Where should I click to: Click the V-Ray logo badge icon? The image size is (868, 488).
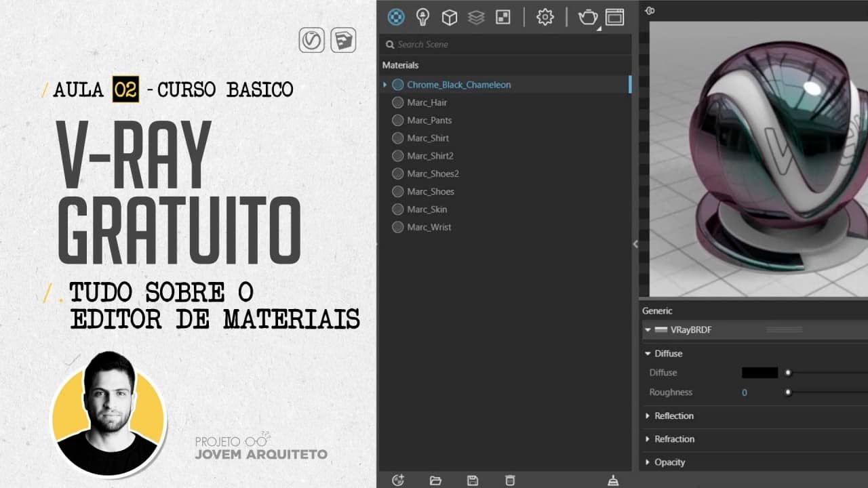click(312, 40)
